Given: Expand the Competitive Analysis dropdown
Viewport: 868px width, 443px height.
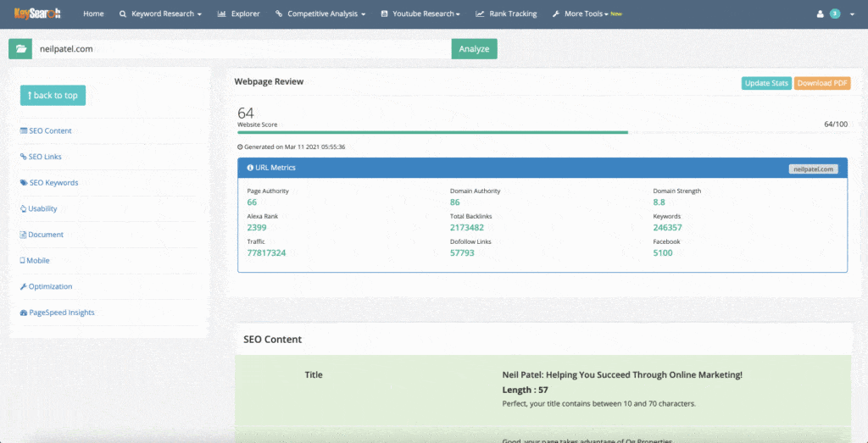Looking at the screenshot, I should tap(320, 14).
